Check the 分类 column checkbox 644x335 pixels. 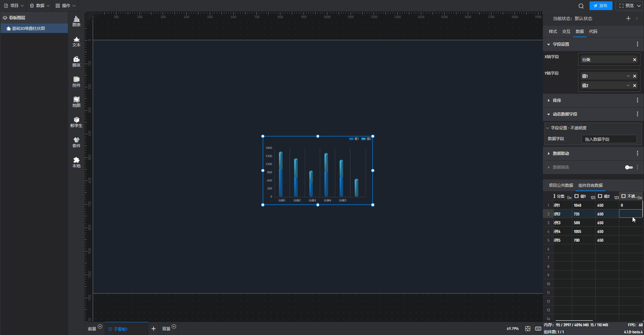[x=554, y=196]
